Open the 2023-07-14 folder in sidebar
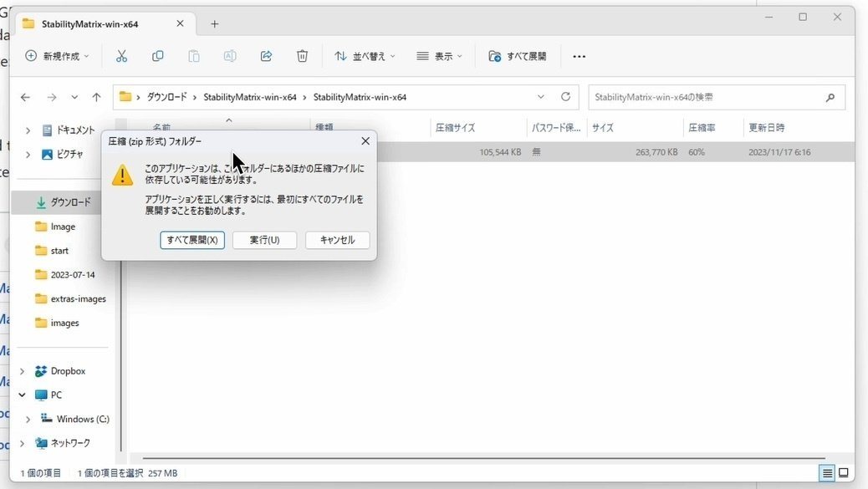 coord(64,274)
